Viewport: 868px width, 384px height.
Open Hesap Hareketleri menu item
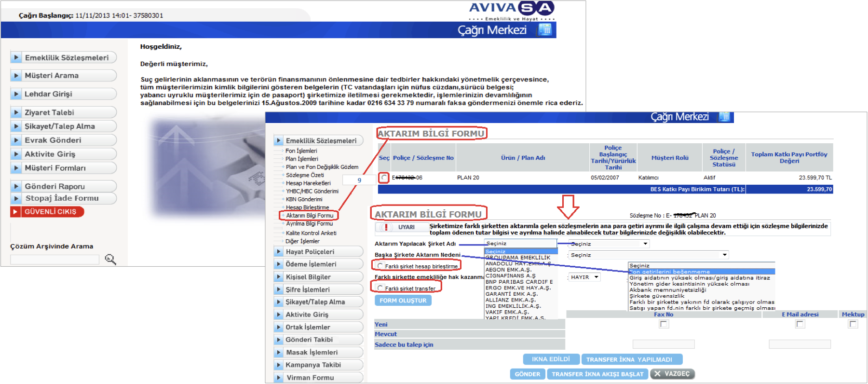[309, 183]
